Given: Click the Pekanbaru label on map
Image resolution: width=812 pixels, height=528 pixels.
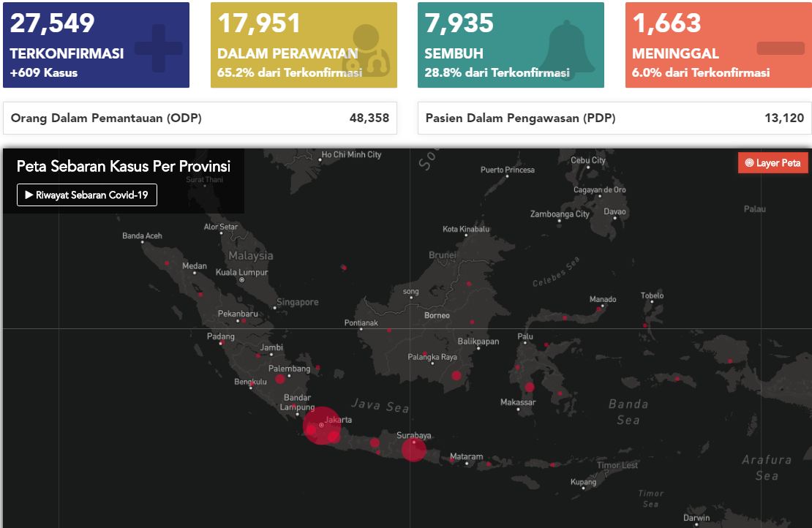Looking at the screenshot, I should [238, 314].
